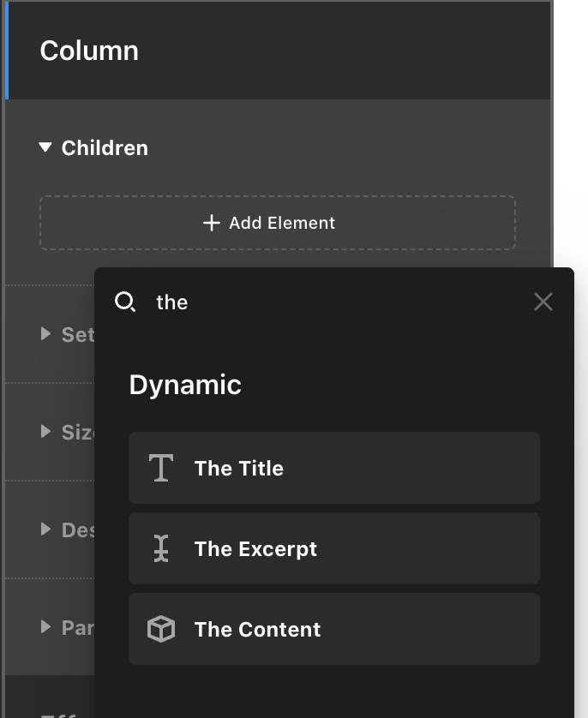Click the Column panel header
The width and height of the screenshot is (588, 718).
(89, 51)
